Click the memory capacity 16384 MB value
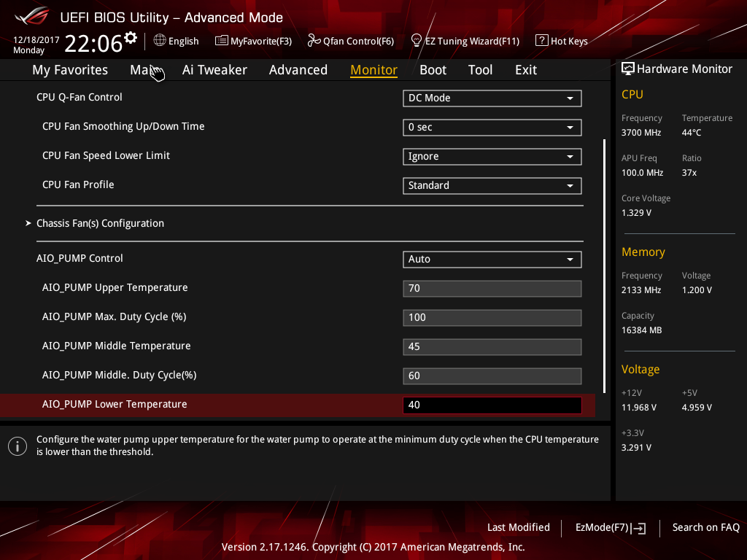The image size is (747, 560). point(641,330)
